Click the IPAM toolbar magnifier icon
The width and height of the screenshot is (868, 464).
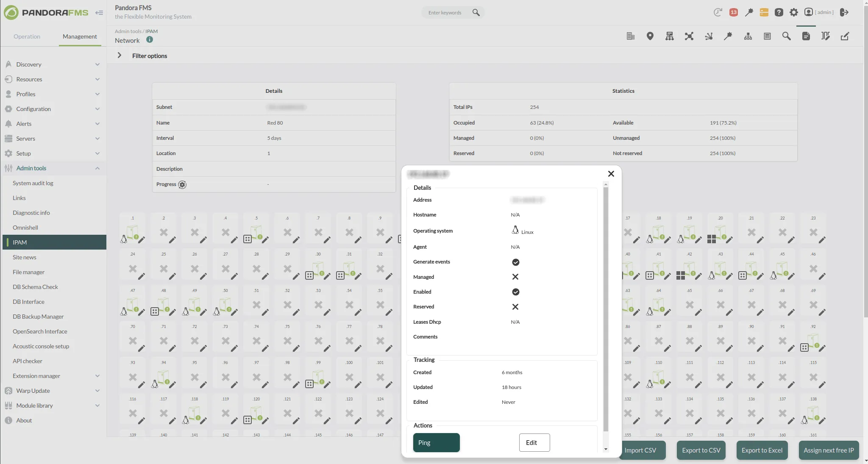click(x=787, y=36)
